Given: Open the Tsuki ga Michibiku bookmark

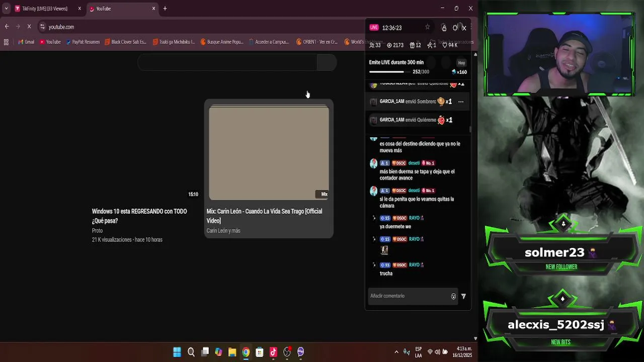Looking at the screenshot, I should coord(174,42).
